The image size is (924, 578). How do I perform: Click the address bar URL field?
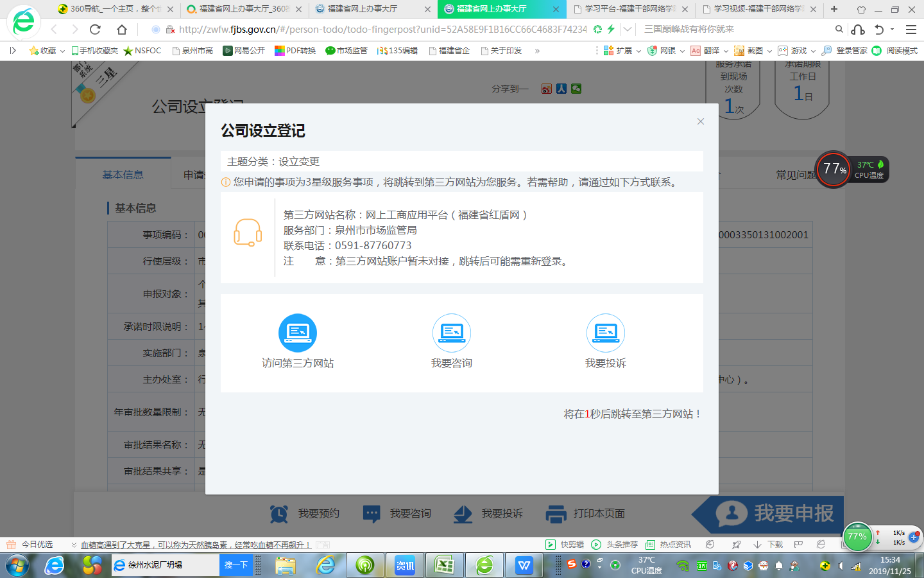382,30
